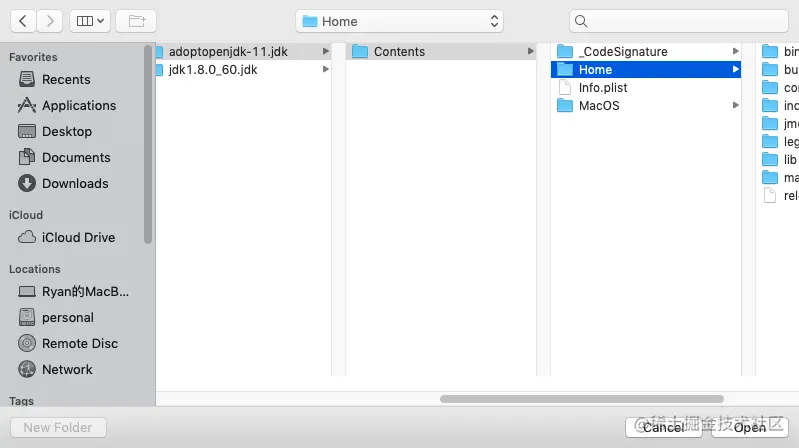
Task: Select the MacOS folder
Action: [x=646, y=106]
